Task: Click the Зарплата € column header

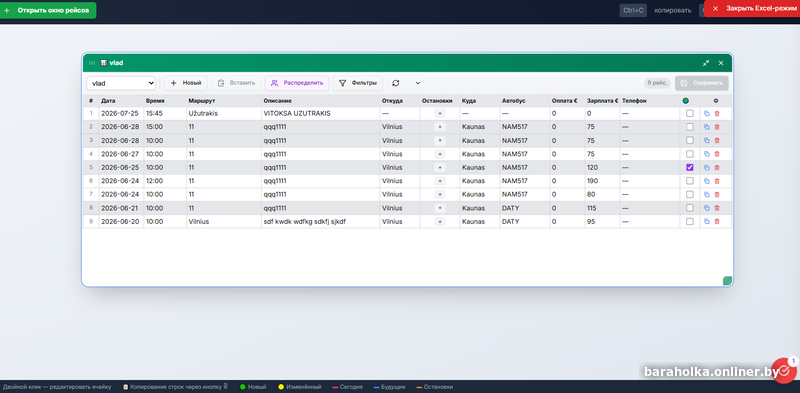Action: coord(603,101)
